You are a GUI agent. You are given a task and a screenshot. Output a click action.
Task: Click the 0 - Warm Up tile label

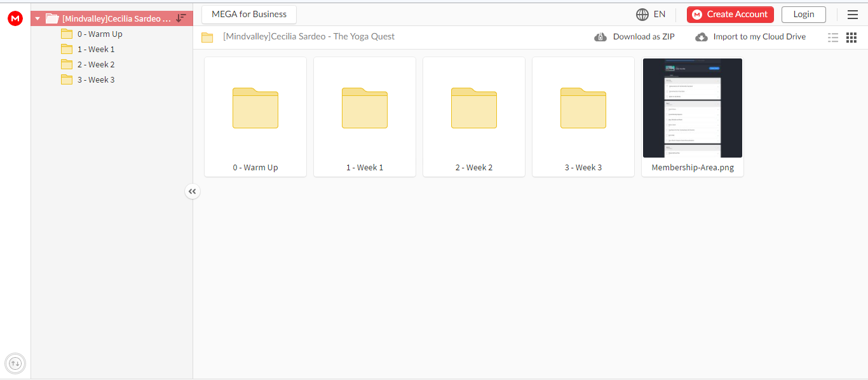[255, 168]
